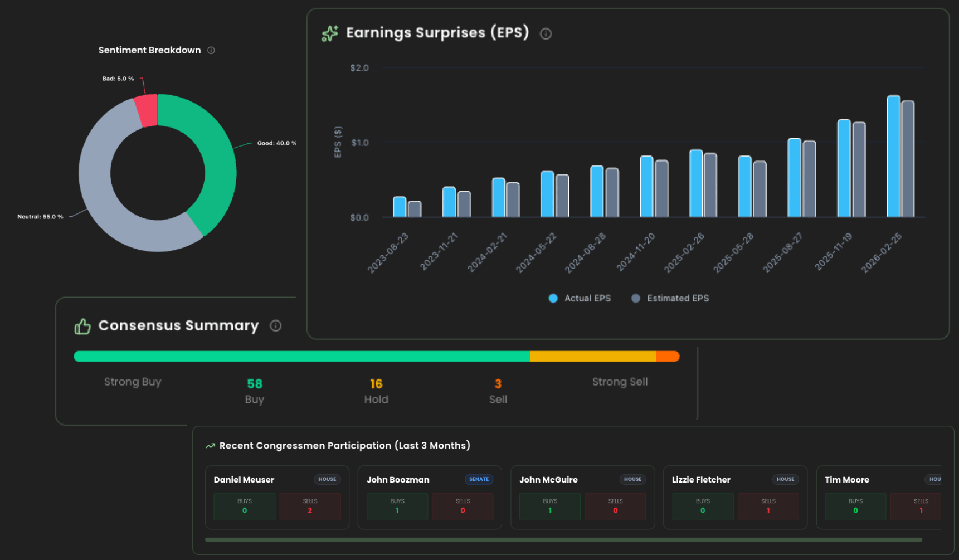Click the Actual EPS bar for 2023-08-23
The width and height of the screenshot is (959, 560).
click(x=400, y=207)
